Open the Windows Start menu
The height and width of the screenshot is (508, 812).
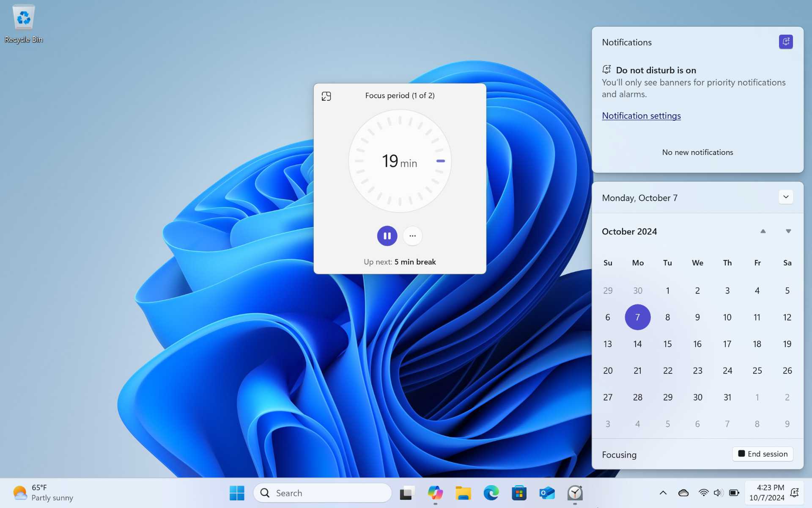pyautogui.click(x=237, y=493)
